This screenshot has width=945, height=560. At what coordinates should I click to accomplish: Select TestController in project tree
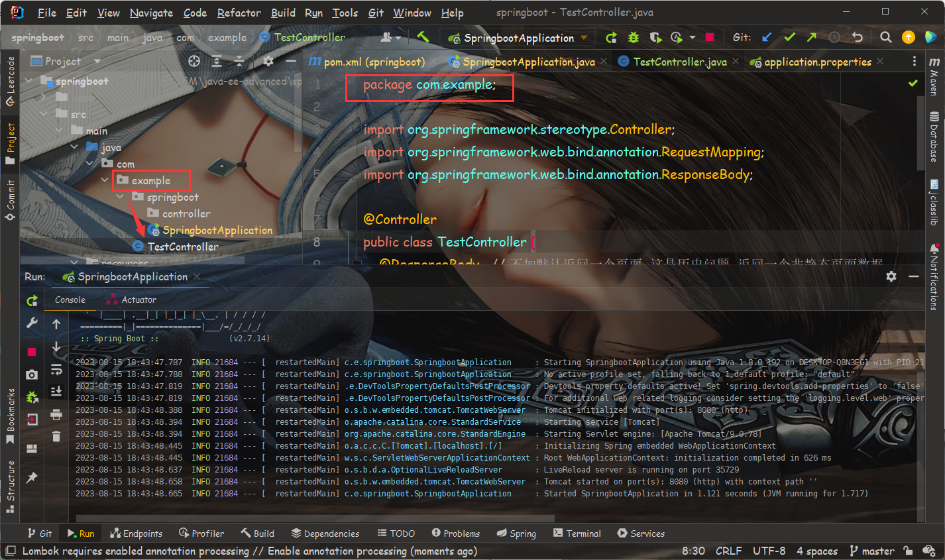[x=183, y=247]
